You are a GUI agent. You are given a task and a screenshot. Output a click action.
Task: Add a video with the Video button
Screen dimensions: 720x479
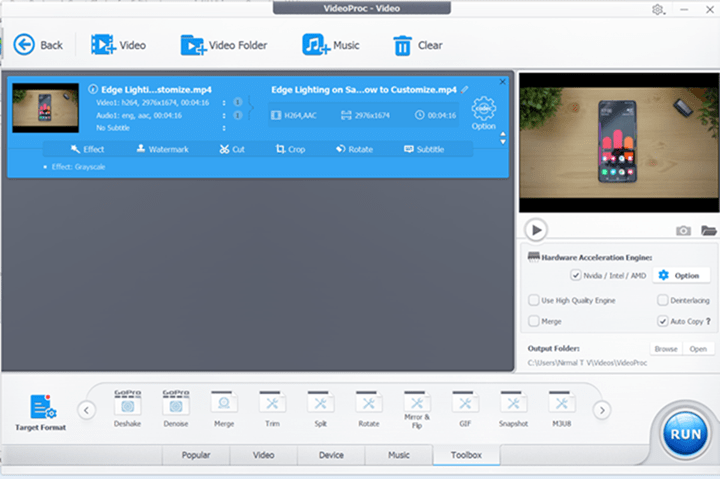click(x=118, y=45)
